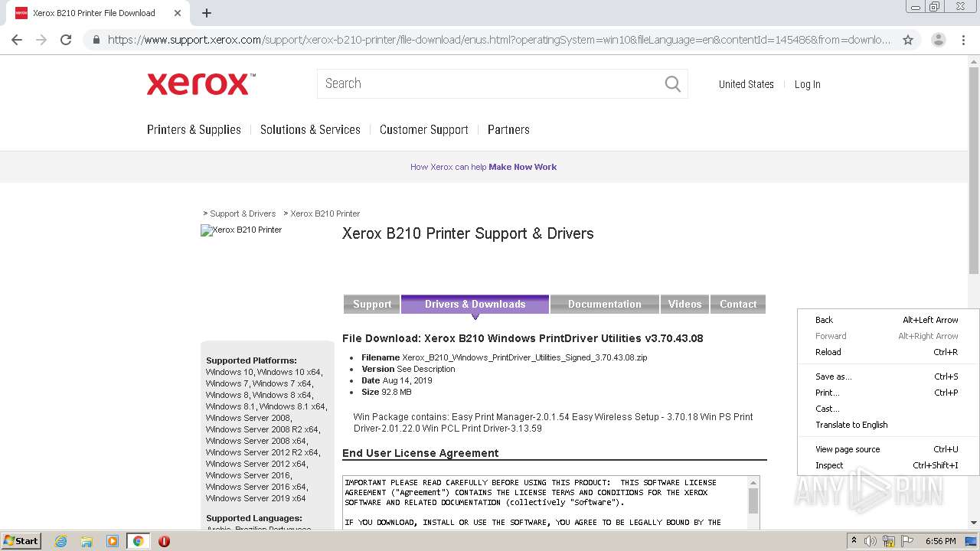Open Customer Support menu

[x=423, y=129]
